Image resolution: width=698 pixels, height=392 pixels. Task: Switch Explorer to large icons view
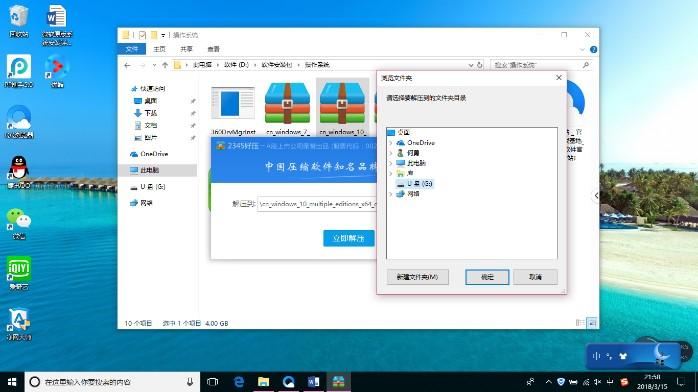pyautogui.click(x=592, y=323)
